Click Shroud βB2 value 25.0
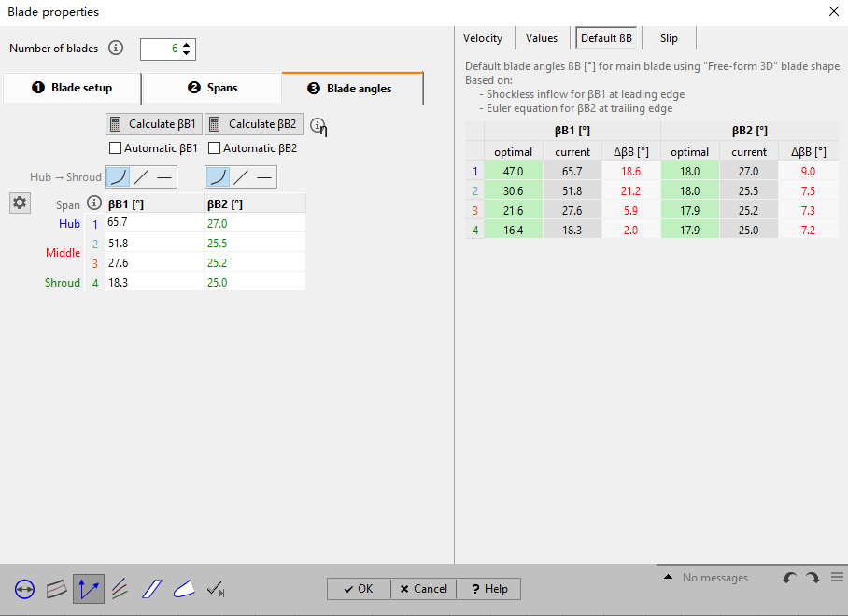Viewport: 848px width, 616px height. (255, 282)
